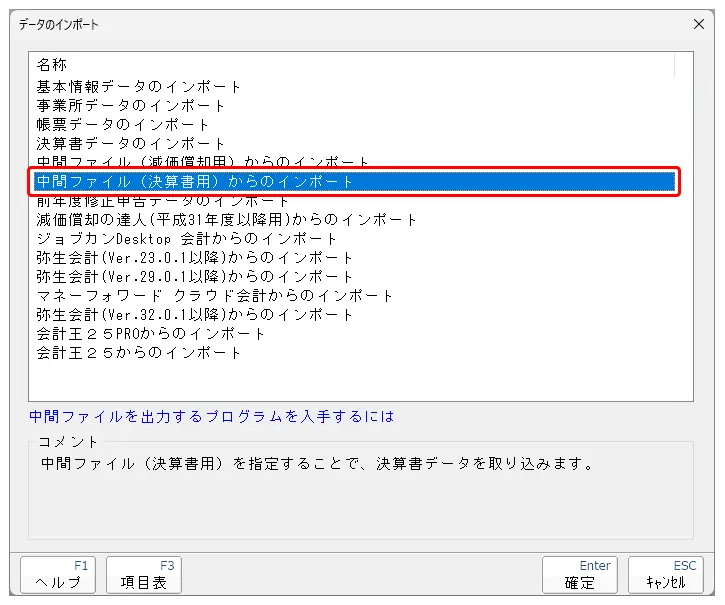725x605 pixels.
Task: Select 会計王２５からのインポート entry
Action: click(x=139, y=353)
